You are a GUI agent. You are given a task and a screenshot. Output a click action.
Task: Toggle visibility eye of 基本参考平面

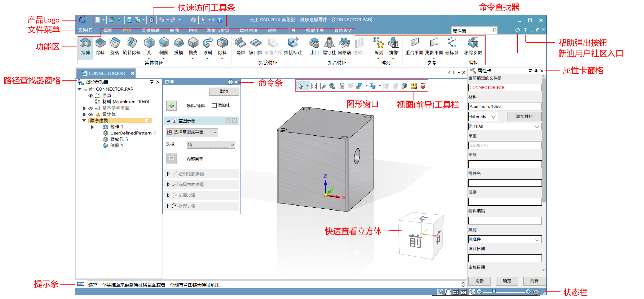(x=91, y=108)
